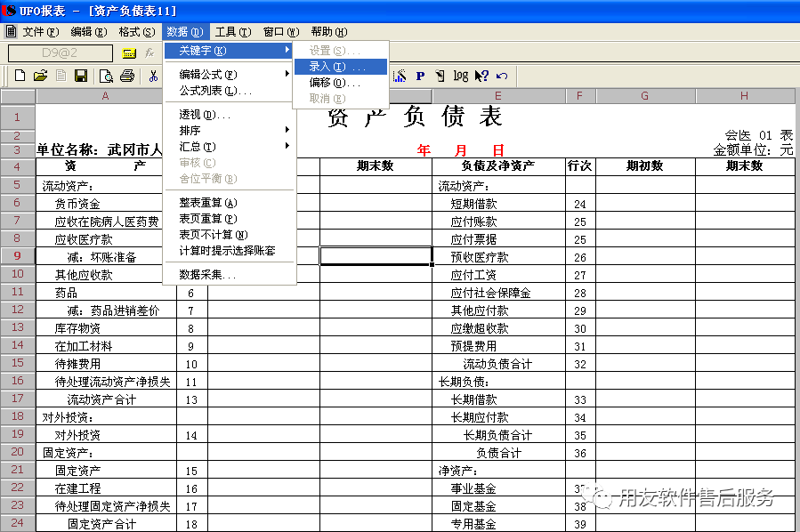The image size is (800, 532).
Task: Select column E header
Action: tap(498, 95)
